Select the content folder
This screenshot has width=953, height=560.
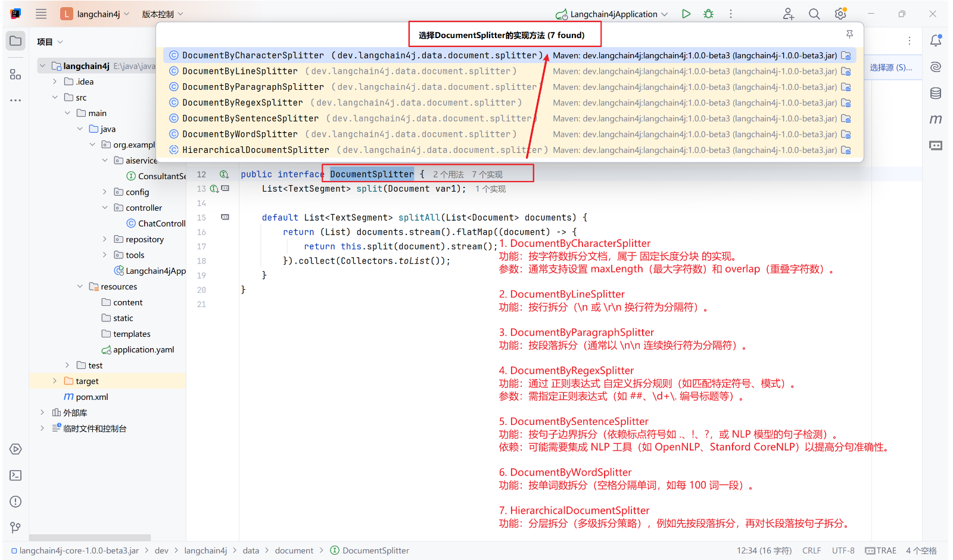pos(122,302)
